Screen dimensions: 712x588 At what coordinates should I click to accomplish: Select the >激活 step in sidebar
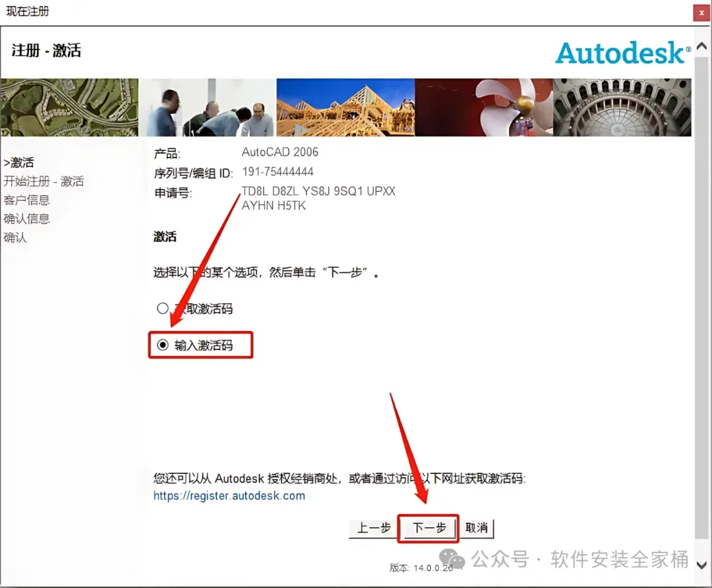click(18, 163)
